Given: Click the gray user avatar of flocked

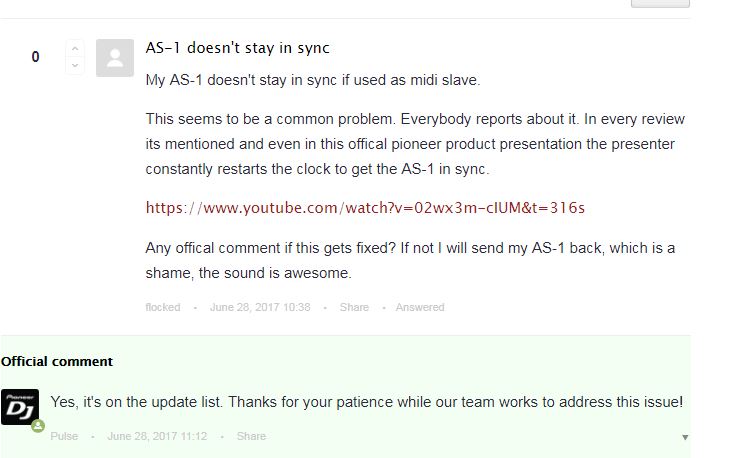Looking at the screenshot, I should tap(115, 58).
